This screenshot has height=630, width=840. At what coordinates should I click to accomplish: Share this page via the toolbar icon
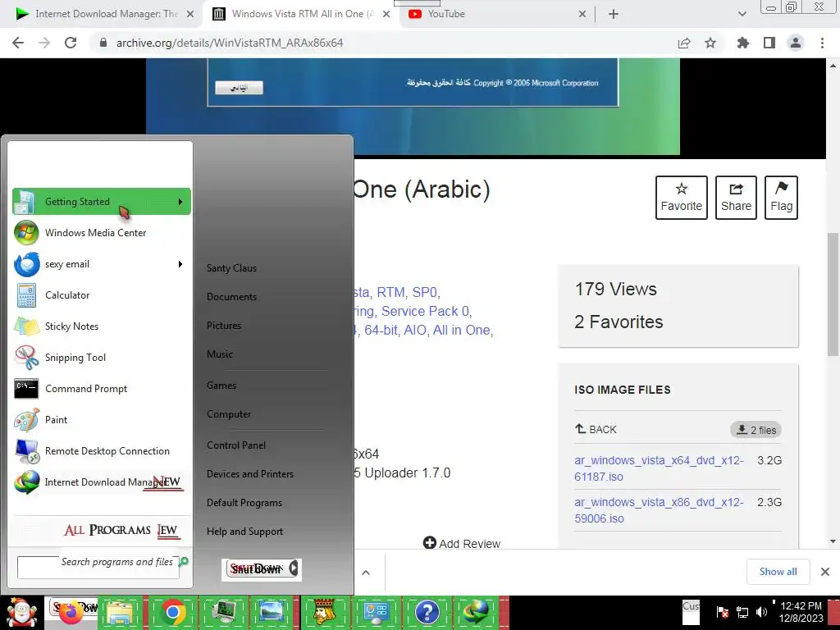coord(683,43)
